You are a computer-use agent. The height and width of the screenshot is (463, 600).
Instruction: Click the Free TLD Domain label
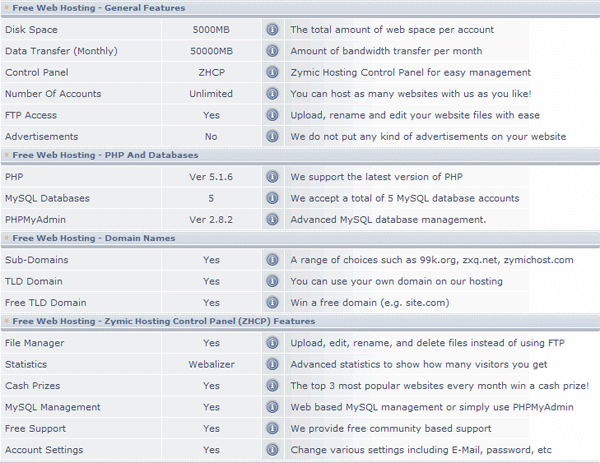pos(46,303)
